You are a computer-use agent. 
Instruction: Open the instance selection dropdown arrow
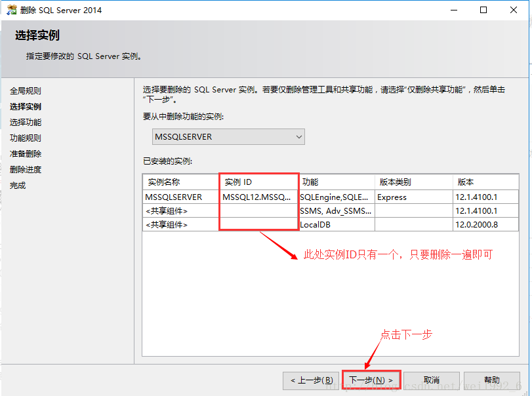pos(298,136)
